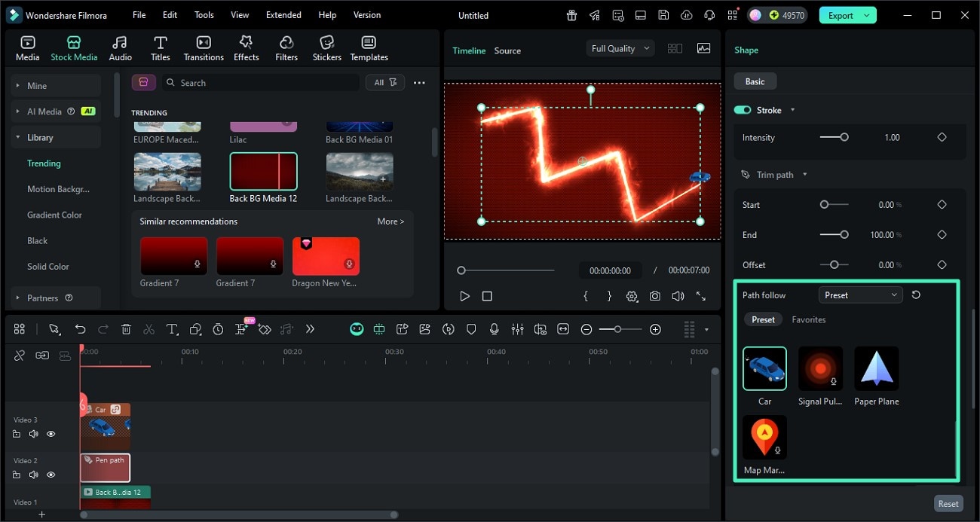Play the preview video

(x=464, y=296)
